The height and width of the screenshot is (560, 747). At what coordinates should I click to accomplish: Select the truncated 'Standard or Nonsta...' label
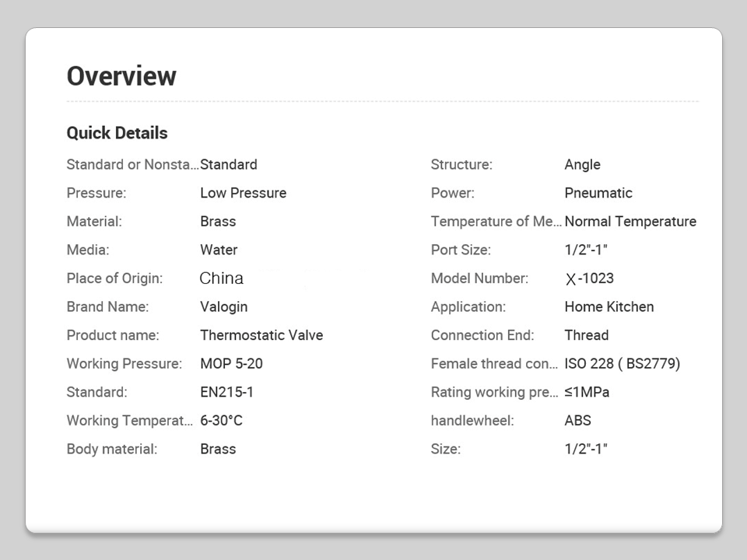(x=132, y=165)
